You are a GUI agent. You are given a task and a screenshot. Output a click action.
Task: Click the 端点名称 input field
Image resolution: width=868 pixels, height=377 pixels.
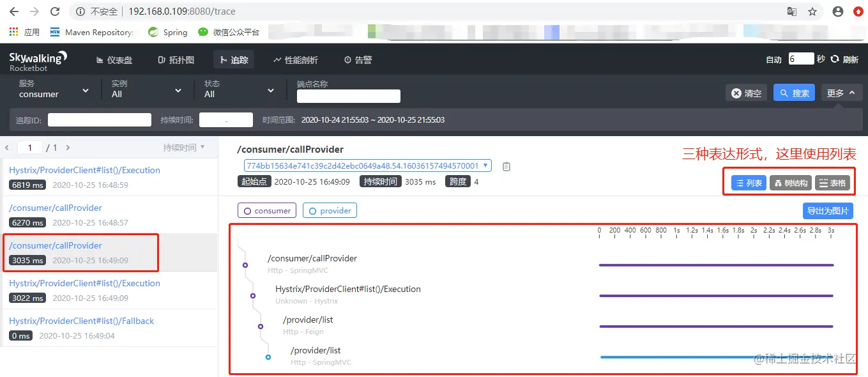coord(349,96)
